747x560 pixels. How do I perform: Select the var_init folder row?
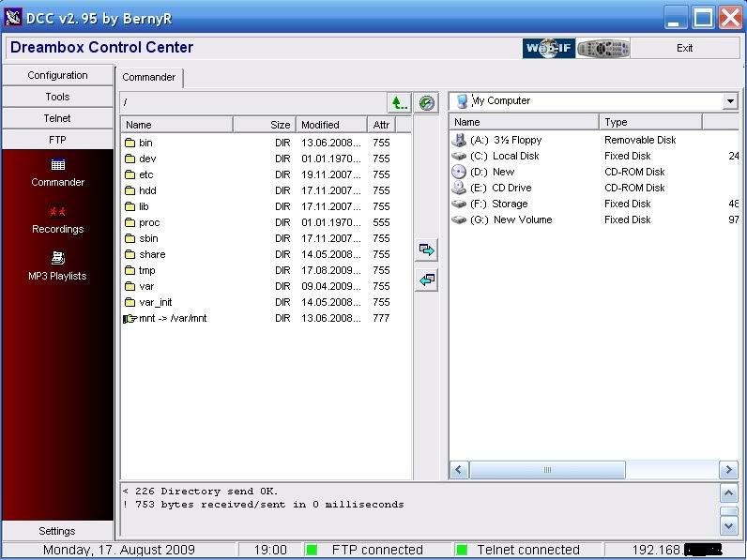266,302
